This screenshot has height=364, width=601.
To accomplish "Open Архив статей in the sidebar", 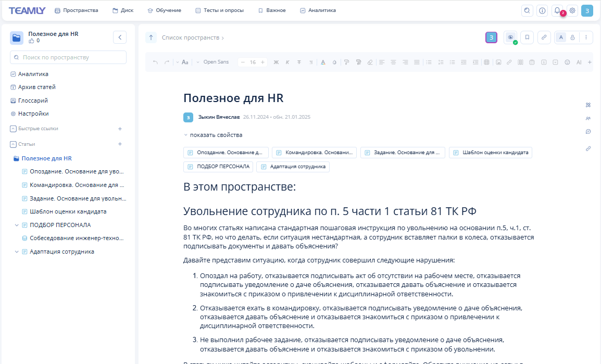I will pos(33,87).
